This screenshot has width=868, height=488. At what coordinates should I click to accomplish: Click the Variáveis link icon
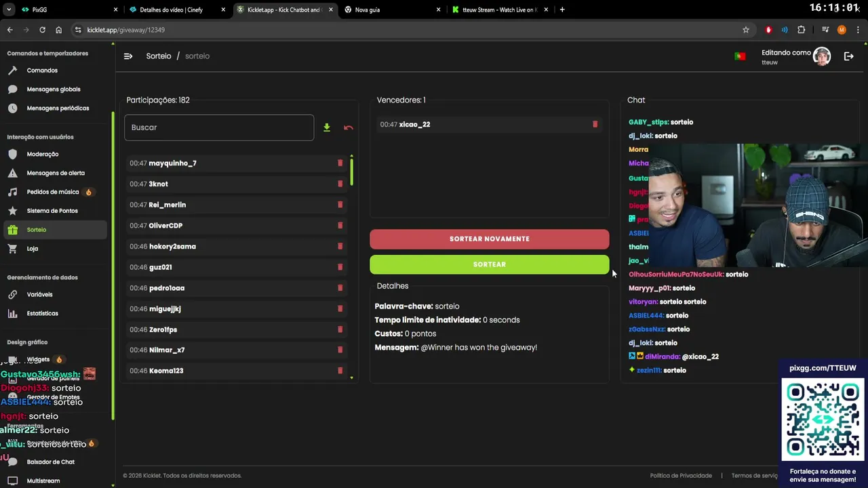coord(12,295)
